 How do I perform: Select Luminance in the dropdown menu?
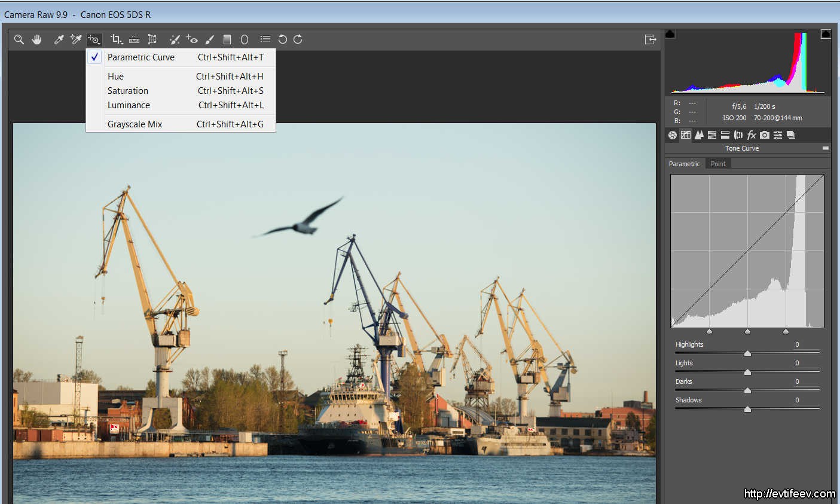tap(129, 105)
